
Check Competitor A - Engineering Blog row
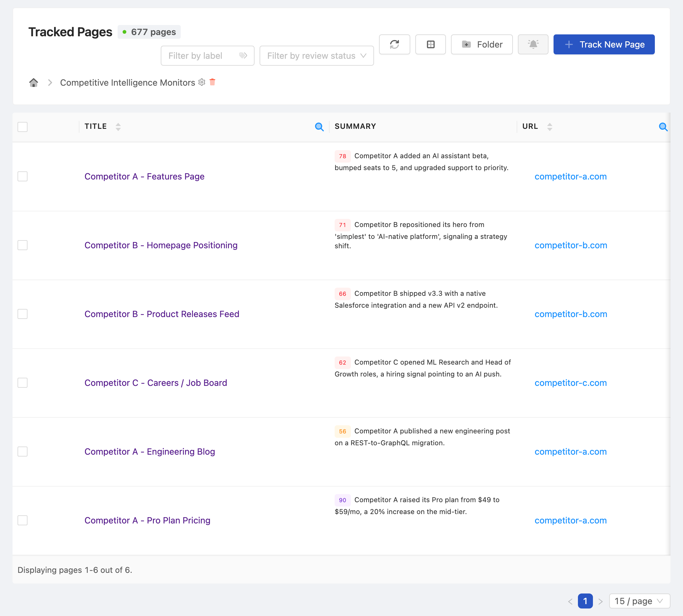pos(22,452)
